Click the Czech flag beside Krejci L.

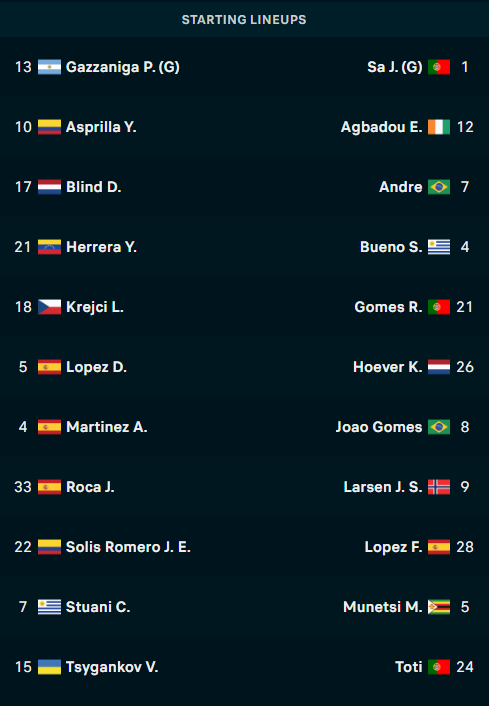pyautogui.click(x=49, y=307)
